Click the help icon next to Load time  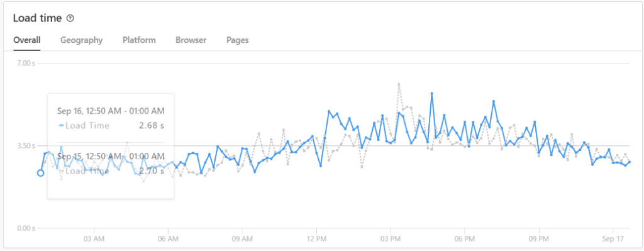70,18
